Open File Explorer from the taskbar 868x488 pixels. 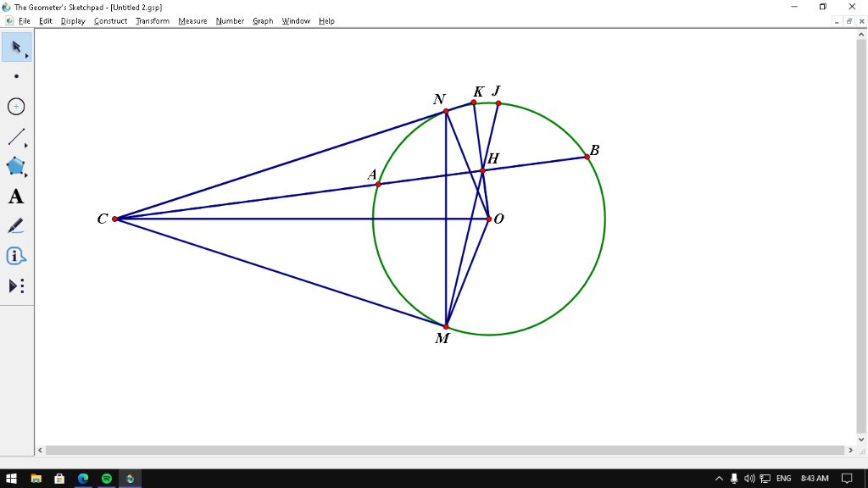tap(36, 479)
